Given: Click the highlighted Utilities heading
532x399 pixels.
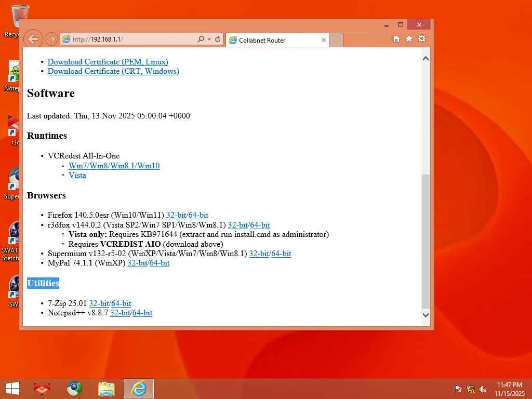Looking at the screenshot, I should click(x=43, y=283).
